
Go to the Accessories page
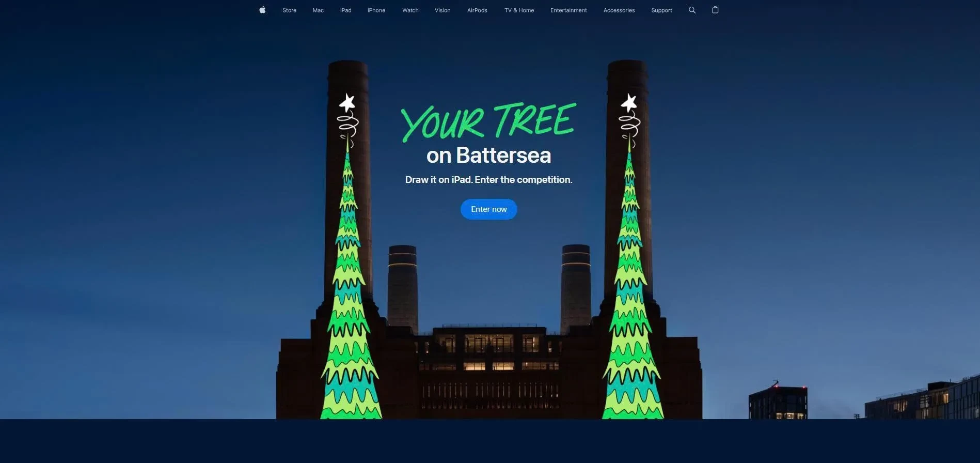tap(619, 10)
